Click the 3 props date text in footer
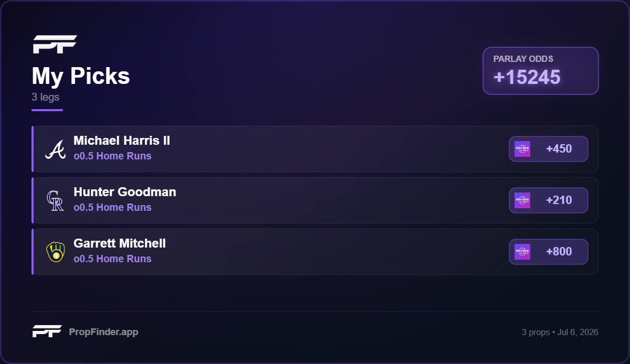Image resolution: width=630 pixels, height=364 pixels. (x=560, y=332)
